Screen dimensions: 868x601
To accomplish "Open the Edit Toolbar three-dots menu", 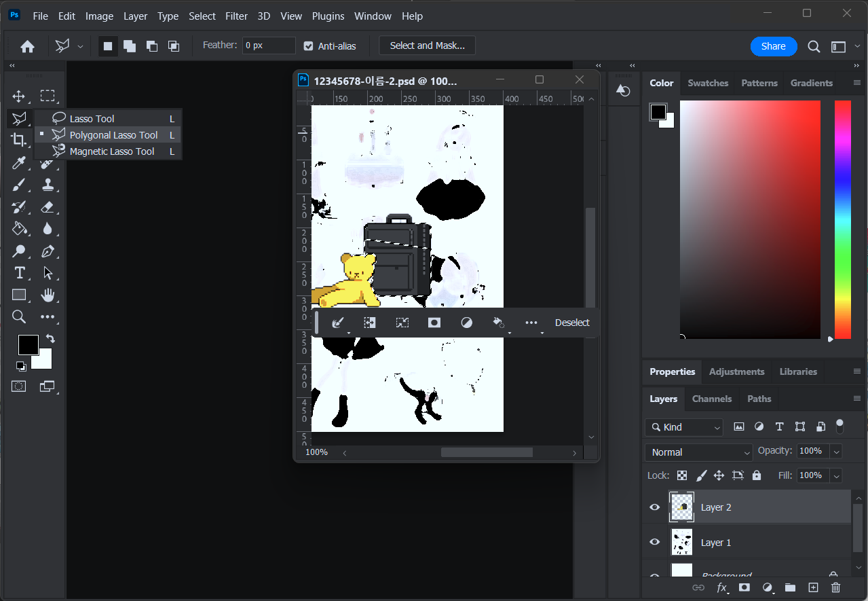I will click(48, 316).
